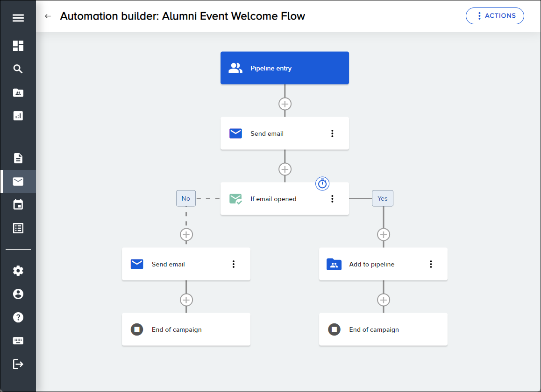
Task: Click the logout icon in sidebar
Action: tap(18, 364)
